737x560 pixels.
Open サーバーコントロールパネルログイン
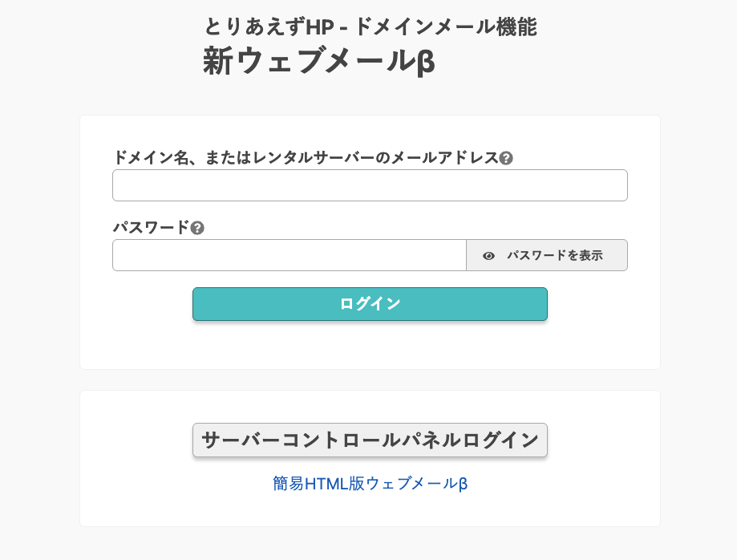point(370,440)
